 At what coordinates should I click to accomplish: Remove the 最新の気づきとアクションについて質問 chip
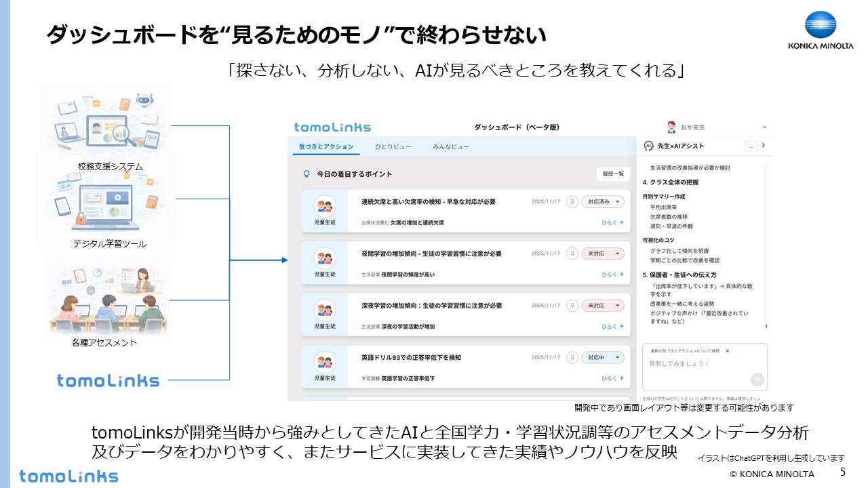click(728, 351)
